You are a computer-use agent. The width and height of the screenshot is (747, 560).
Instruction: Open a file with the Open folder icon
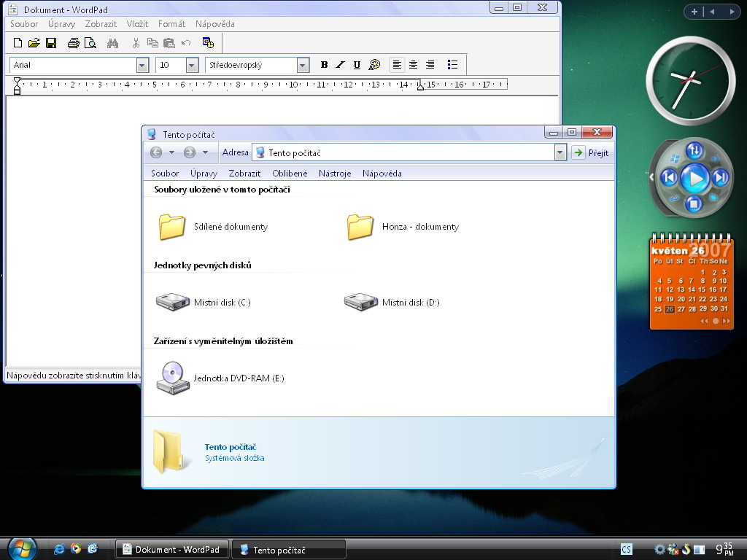point(34,43)
